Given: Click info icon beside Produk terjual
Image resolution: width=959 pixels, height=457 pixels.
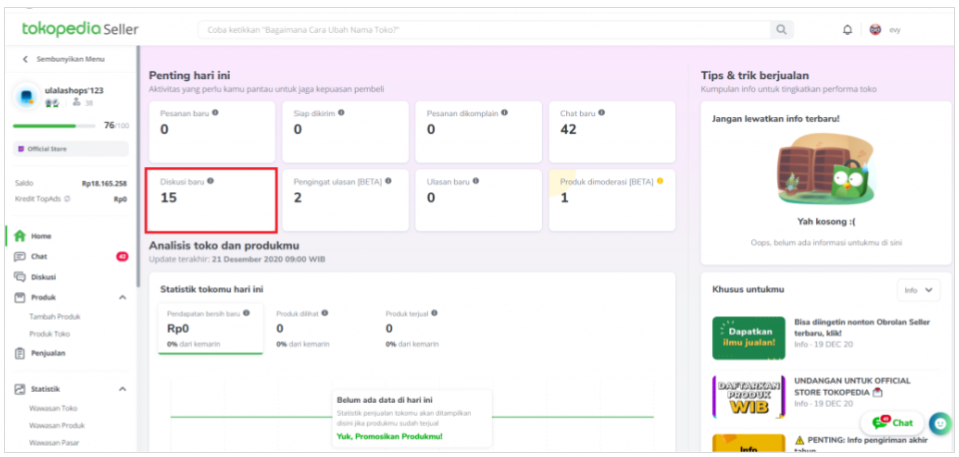Looking at the screenshot, I should point(434,313).
